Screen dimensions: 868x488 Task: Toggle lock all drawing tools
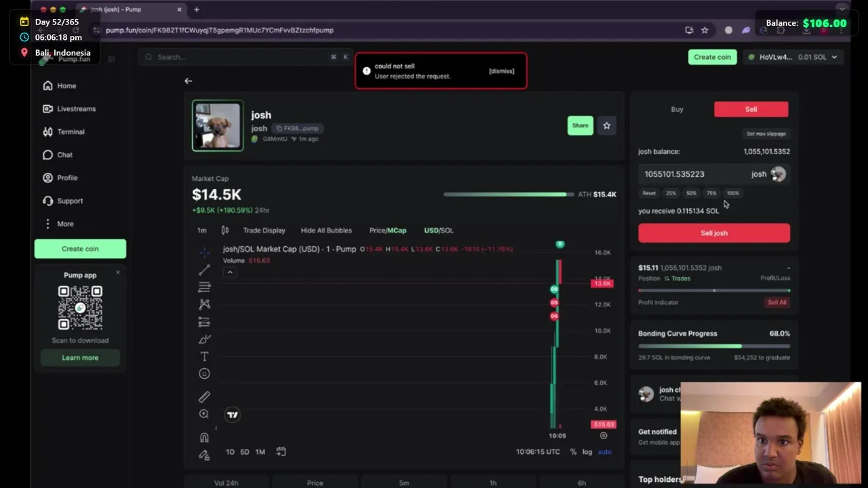(204, 455)
